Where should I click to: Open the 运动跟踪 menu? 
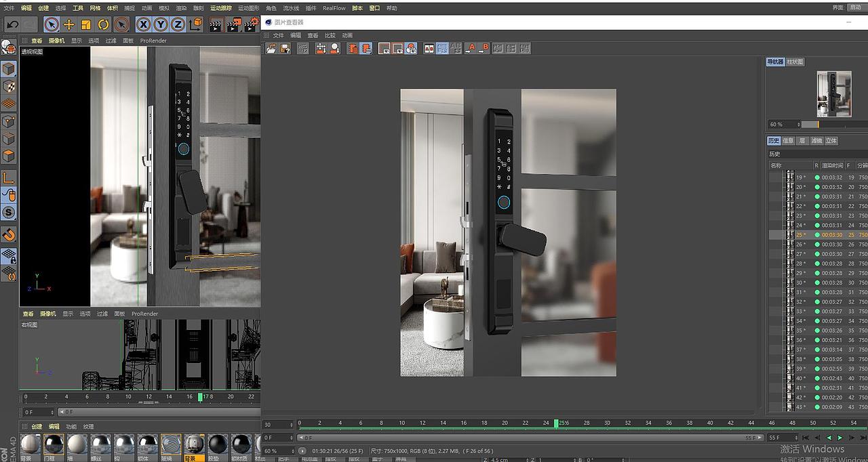click(x=220, y=8)
